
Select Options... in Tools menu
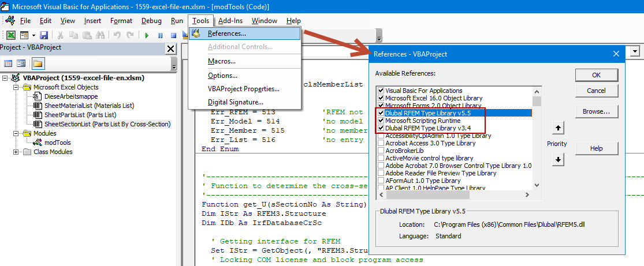coord(245,76)
